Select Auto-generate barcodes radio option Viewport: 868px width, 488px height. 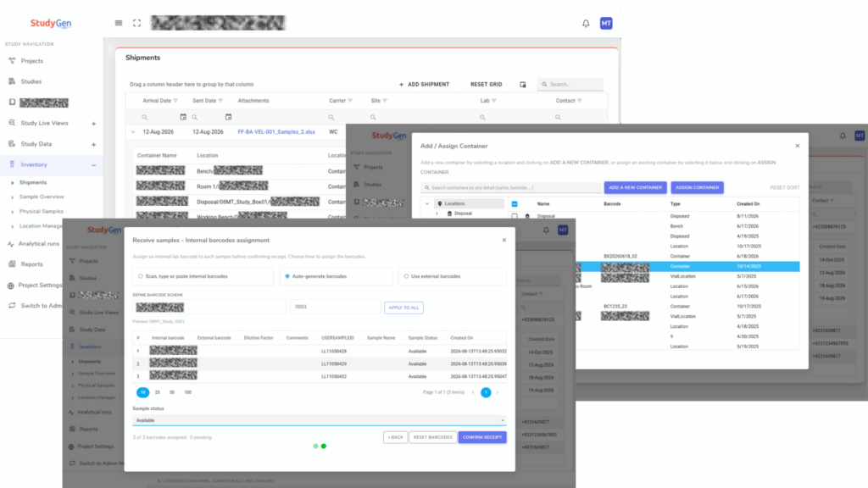pyautogui.click(x=287, y=276)
